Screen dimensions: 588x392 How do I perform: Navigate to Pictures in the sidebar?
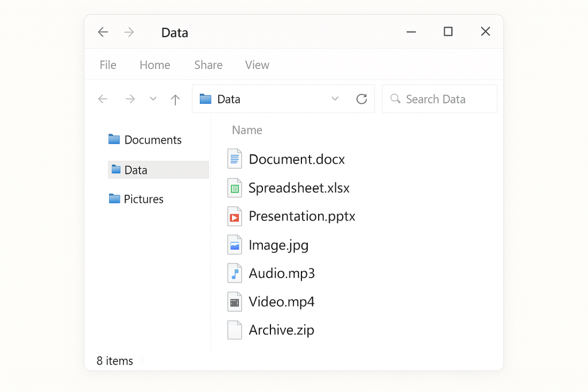click(144, 199)
